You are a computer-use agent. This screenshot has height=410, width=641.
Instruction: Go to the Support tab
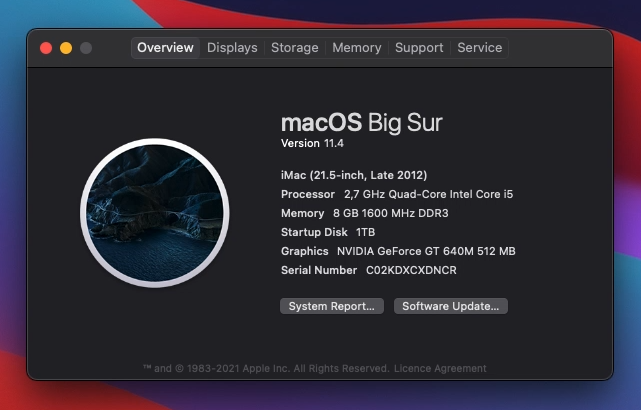tap(419, 48)
